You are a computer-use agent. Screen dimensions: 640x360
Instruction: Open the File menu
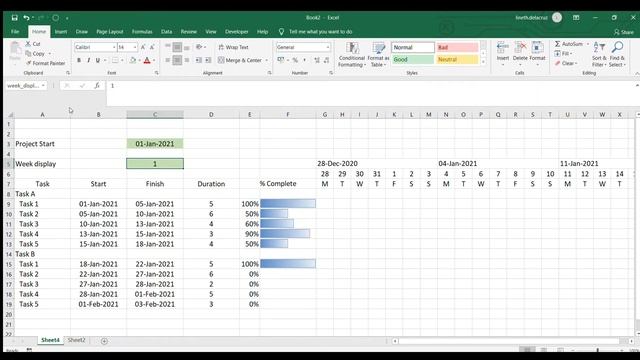(x=15, y=31)
